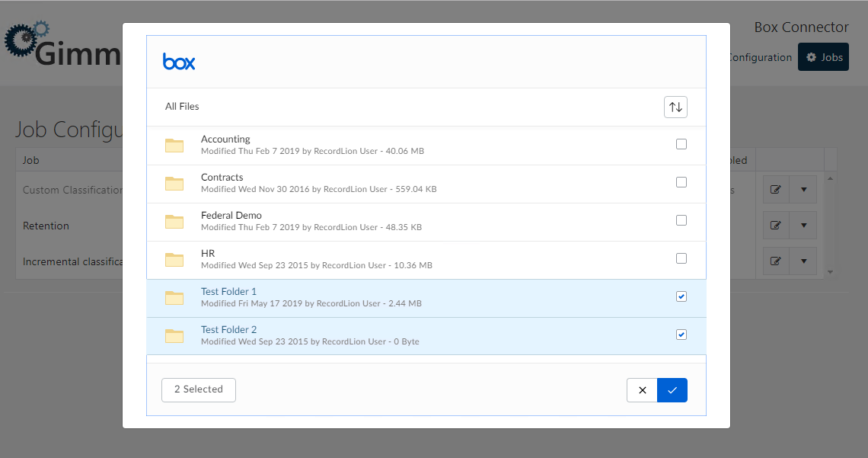Confirm selection with the blue checkmark button
Image resolution: width=868 pixels, height=458 pixels.
pyautogui.click(x=672, y=390)
